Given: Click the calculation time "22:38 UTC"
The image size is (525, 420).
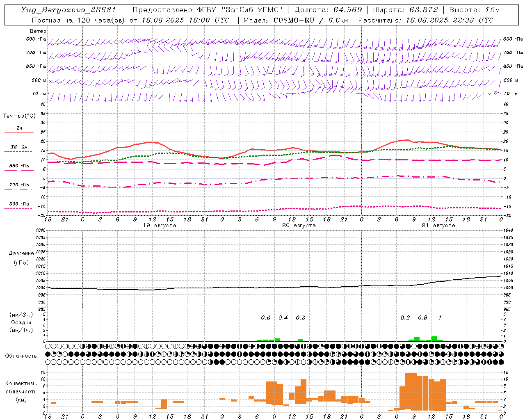Looking at the screenshot, I should tap(473, 20).
